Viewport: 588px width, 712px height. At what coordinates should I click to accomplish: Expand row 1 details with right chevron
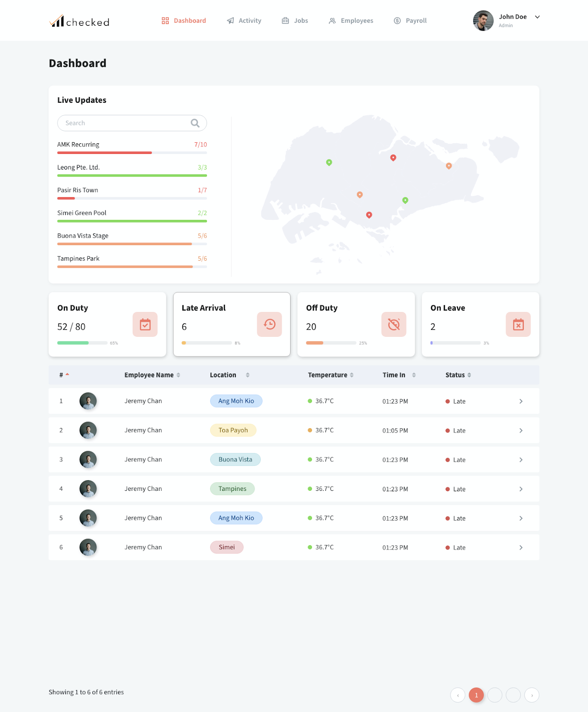[521, 401]
